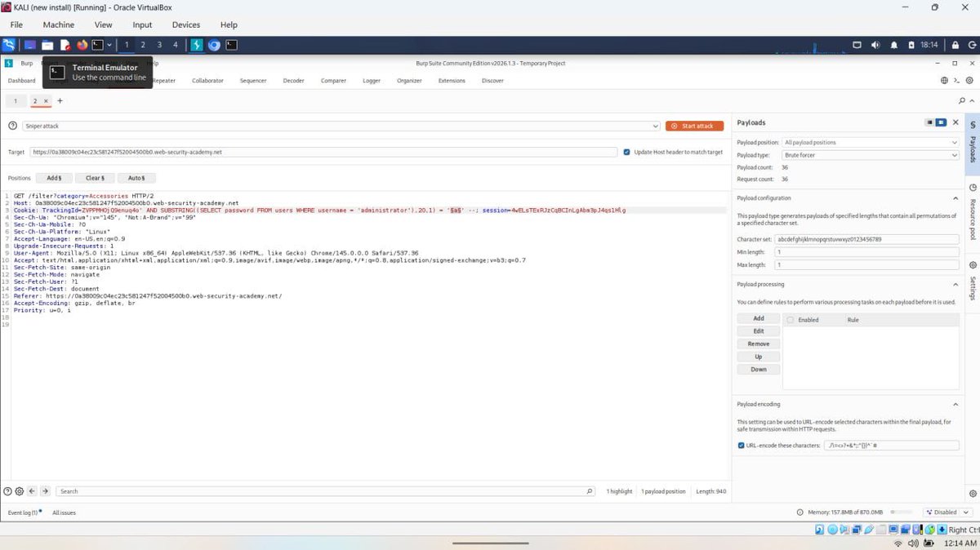980x550 pixels.
Task: Collapse the Payload encoding section
Action: (x=955, y=404)
